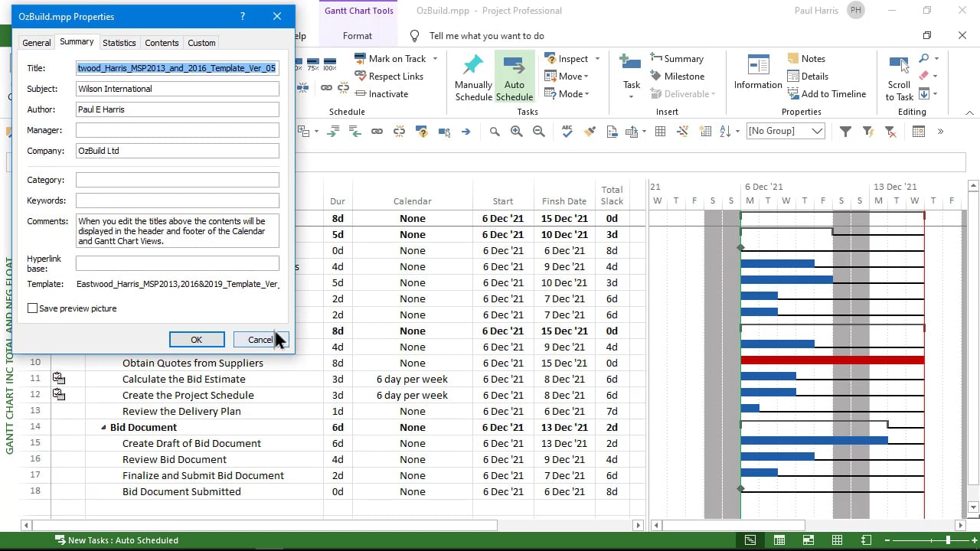Screen dimensions: 980x551
Task: Switch to Resource Sheet view in status bar
Action: (x=838, y=540)
